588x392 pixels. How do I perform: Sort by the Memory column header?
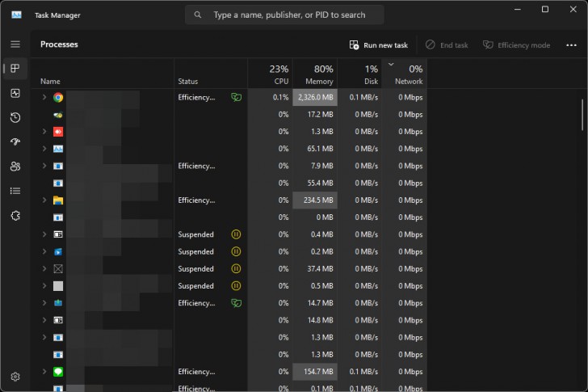(315, 74)
